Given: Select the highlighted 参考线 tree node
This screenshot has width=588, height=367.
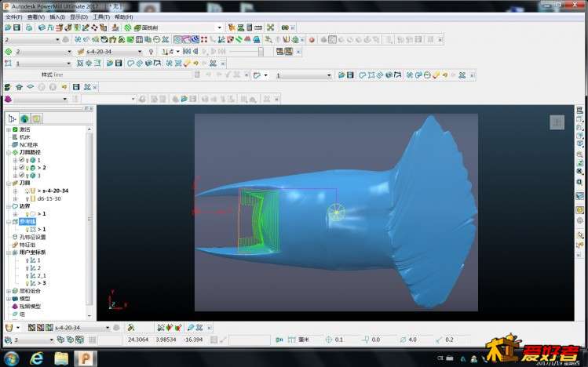Looking at the screenshot, I should point(27,222).
